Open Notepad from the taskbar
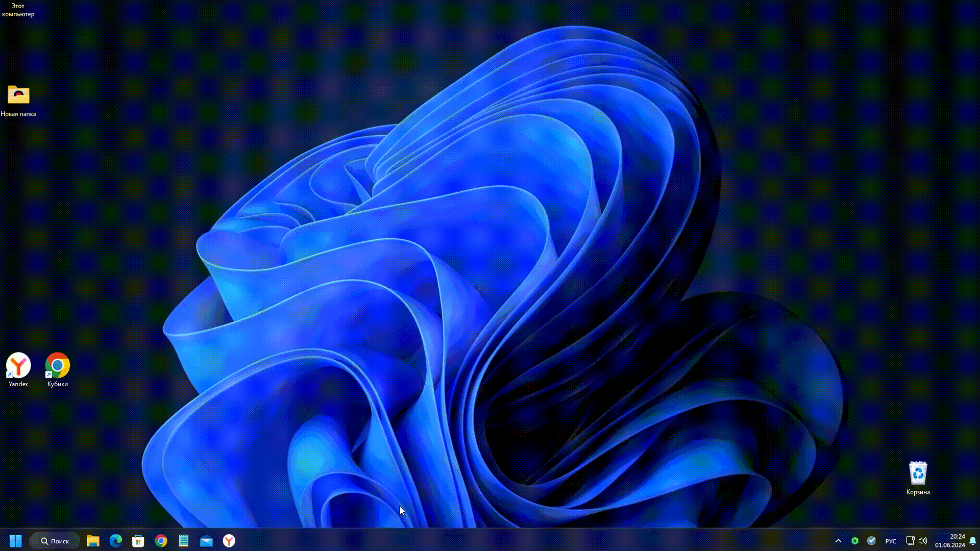This screenshot has width=980, height=551. coord(184,541)
